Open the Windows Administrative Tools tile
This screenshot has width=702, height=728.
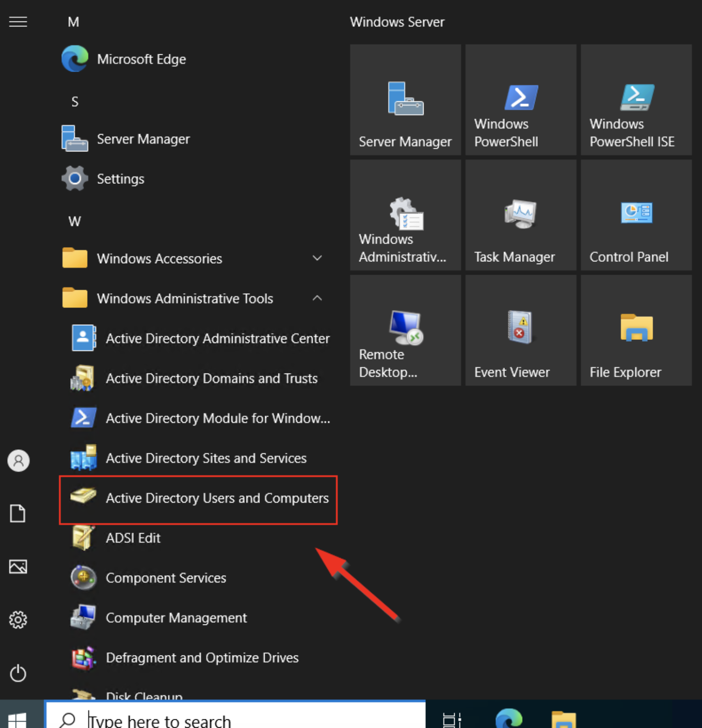click(x=405, y=215)
